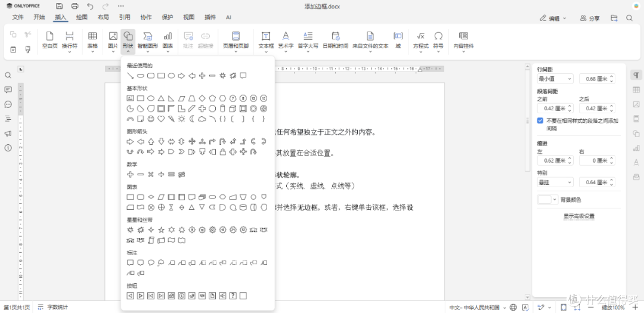Open the search icon in left sidebar
The height and width of the screenshot is (313, 644).
pos(8,76)
